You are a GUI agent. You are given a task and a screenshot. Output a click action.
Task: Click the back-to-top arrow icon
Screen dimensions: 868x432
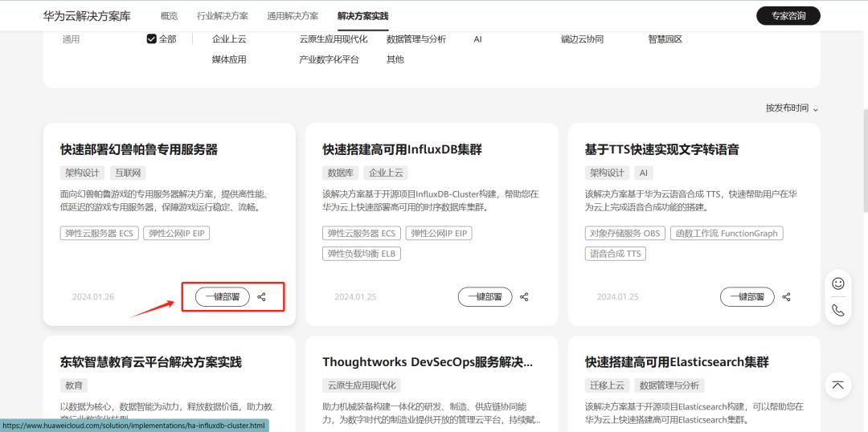[838, 385]
